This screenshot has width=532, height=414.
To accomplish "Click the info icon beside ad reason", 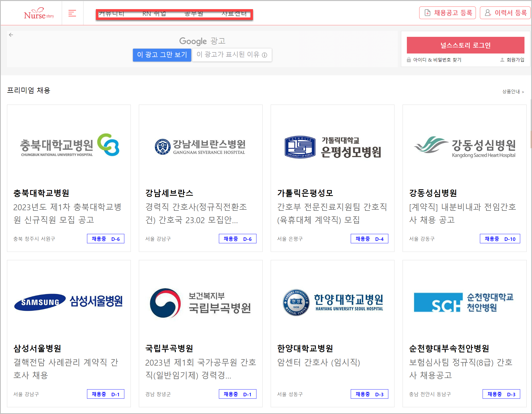I will [265, 55].
